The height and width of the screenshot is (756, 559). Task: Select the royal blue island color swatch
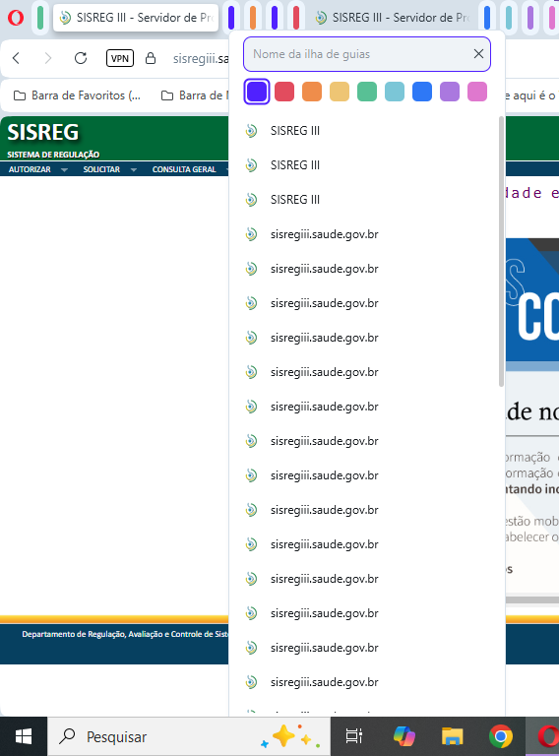pyautogui.click(x=422, y=92)
